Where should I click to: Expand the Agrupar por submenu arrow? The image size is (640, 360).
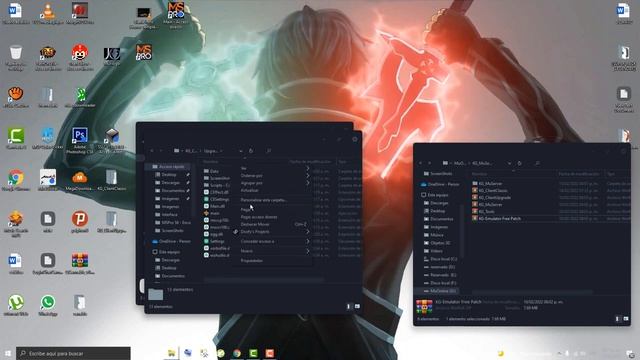(x=308, y=183)
